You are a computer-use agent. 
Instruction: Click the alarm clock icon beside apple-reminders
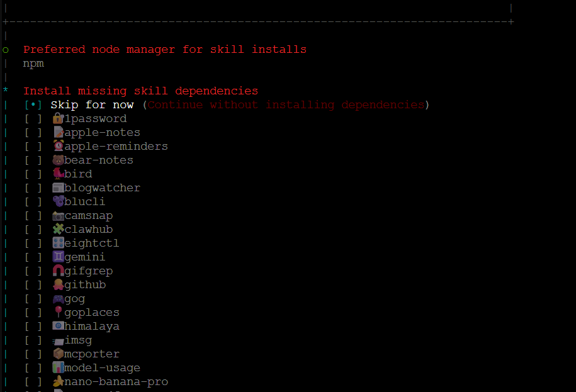pyautogui.click(x=58, y=146)
